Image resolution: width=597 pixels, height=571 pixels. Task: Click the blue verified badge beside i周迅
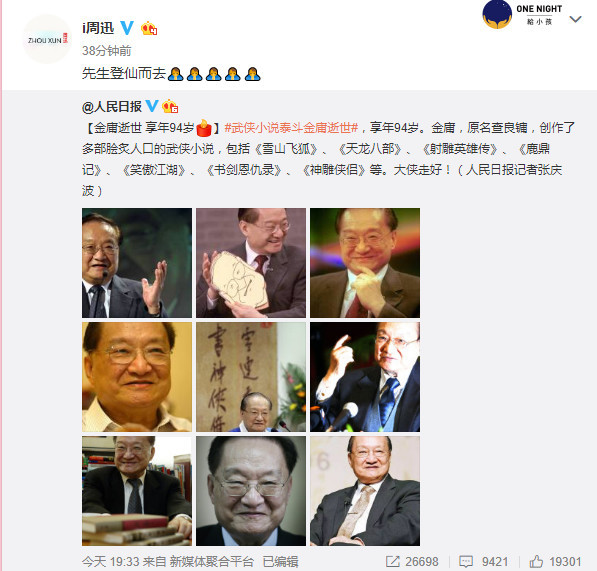tap(127, 28)
